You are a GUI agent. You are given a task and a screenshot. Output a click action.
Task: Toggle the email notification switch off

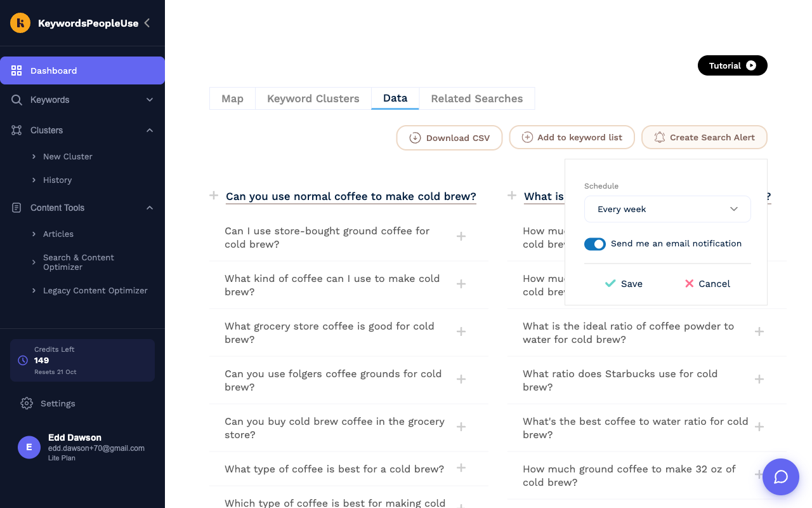tap(595, 244)
